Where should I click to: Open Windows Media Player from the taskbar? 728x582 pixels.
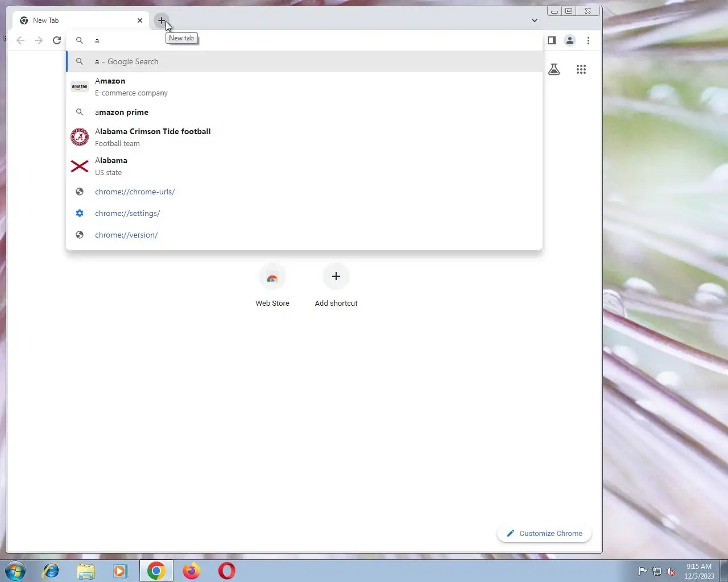[x=121, y=571]
